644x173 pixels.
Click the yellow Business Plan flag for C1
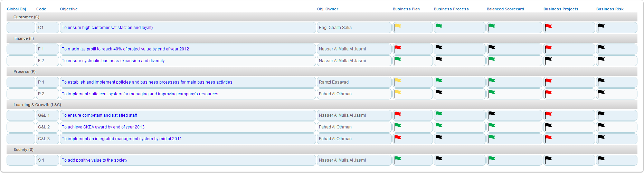[x=398, y=27]
